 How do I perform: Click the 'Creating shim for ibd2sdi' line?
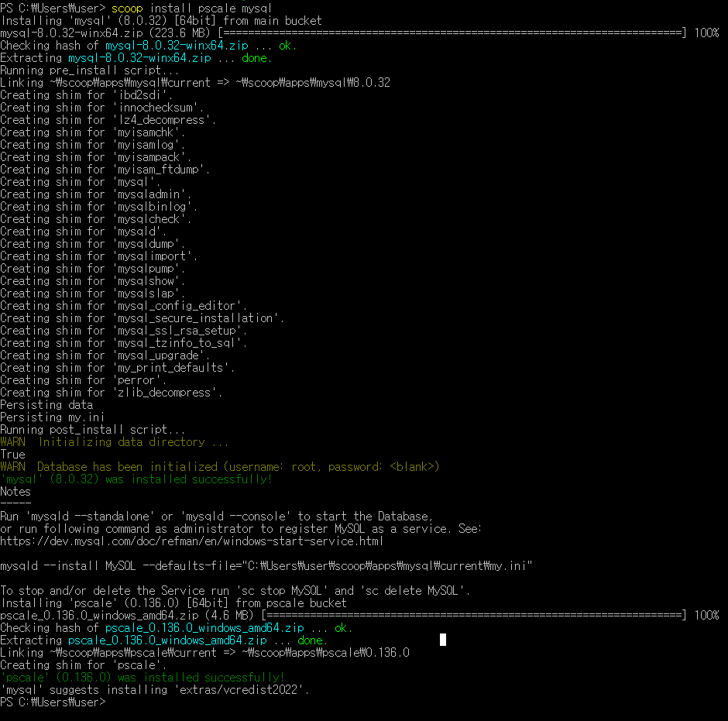[87, 95]
